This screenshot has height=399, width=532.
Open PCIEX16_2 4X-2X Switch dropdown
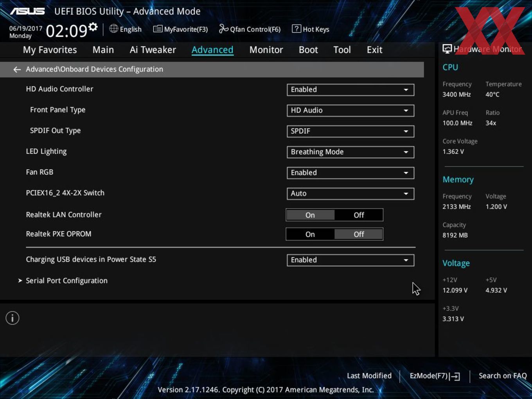(350, 193)
